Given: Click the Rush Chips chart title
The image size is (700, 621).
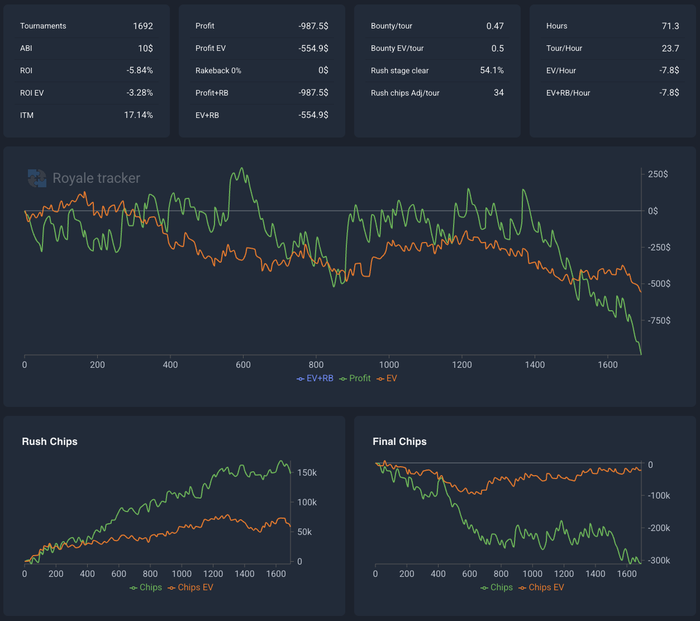Looking at the screenshot, I should tap(50, 442).
